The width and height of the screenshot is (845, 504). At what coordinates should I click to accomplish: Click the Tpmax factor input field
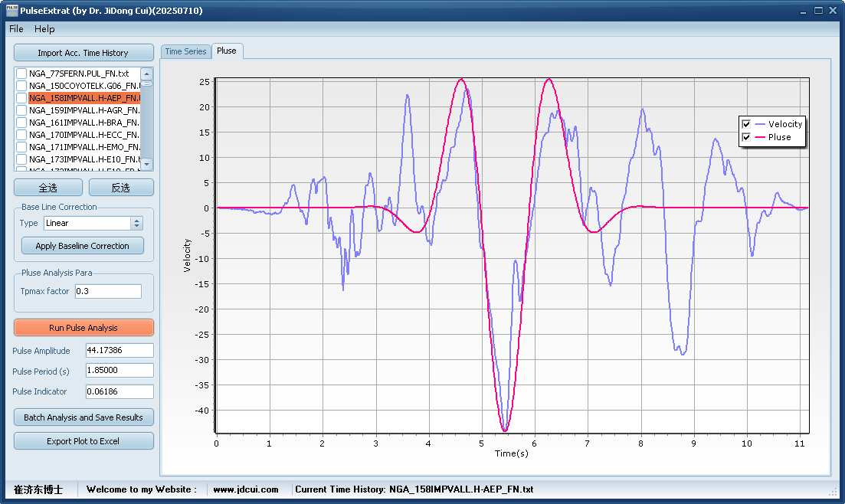pos(108,291)
